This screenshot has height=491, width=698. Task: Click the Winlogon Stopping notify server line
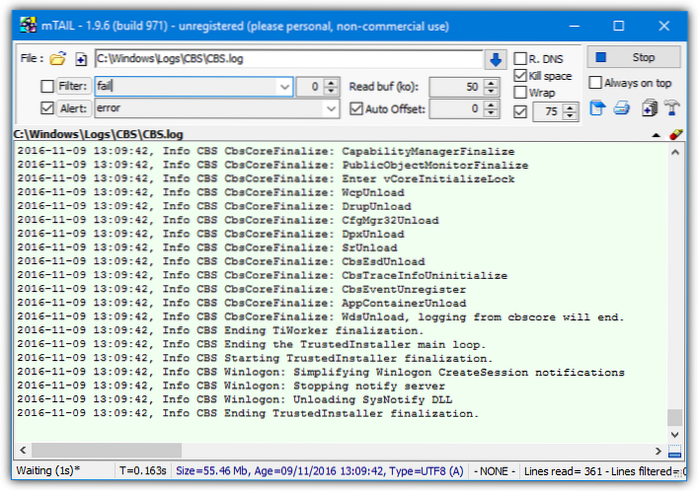point(231,386)
